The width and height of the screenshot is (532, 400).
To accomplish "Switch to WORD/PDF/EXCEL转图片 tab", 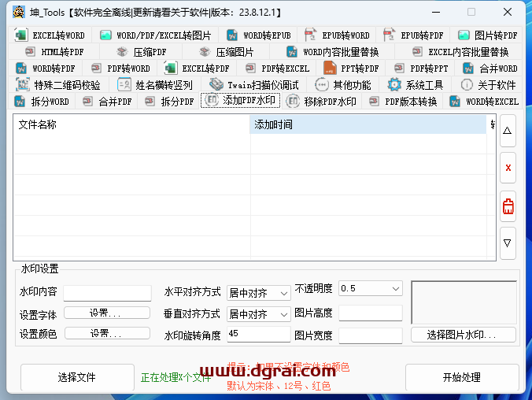I will 155,35.
